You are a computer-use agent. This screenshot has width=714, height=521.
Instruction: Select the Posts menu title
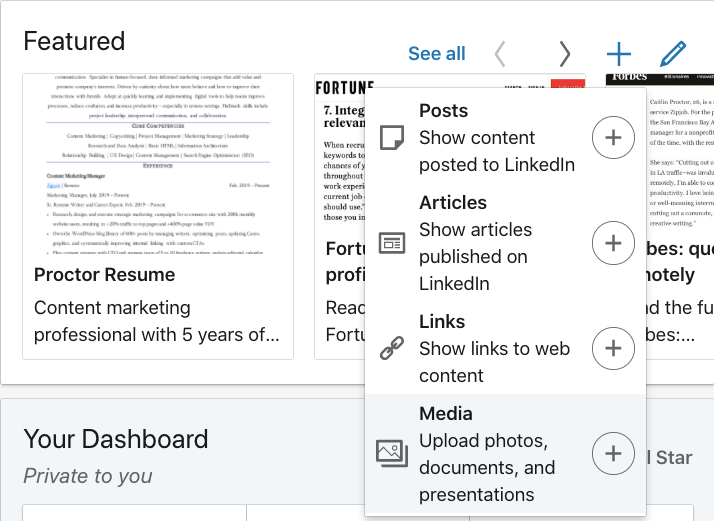[444, 111]
